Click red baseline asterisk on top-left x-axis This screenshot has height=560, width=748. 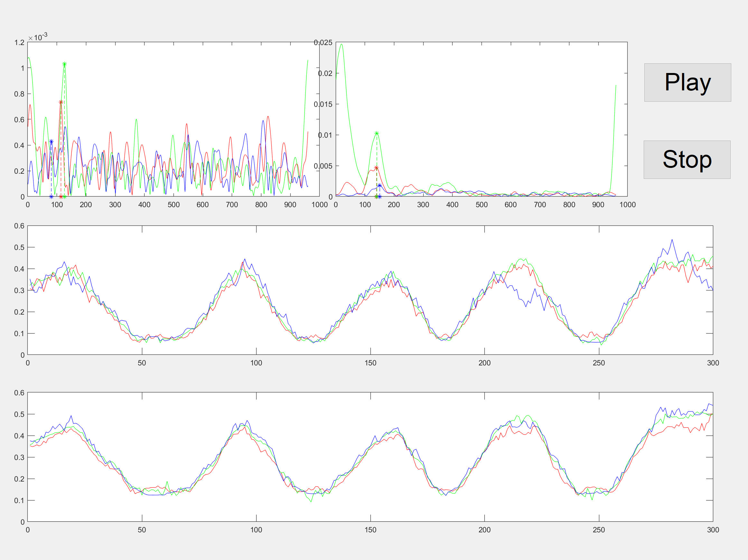tap(61, 197)
